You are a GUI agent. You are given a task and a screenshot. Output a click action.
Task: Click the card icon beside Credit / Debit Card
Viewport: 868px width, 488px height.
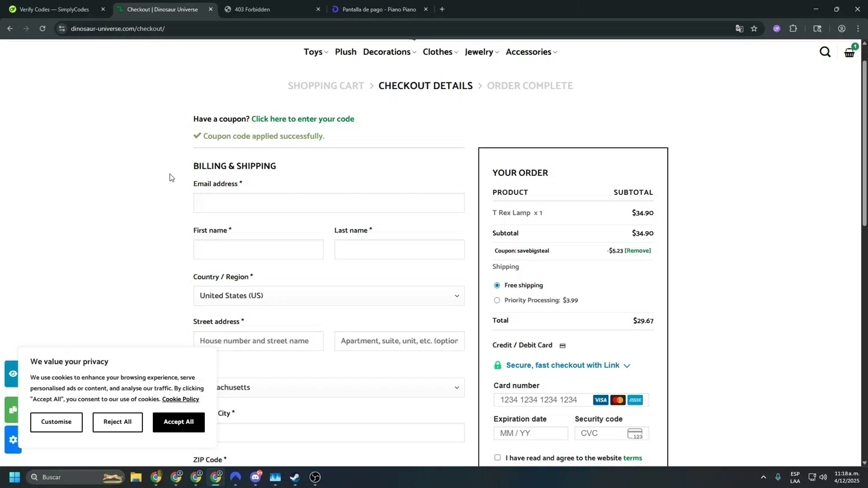coord(562,346)
